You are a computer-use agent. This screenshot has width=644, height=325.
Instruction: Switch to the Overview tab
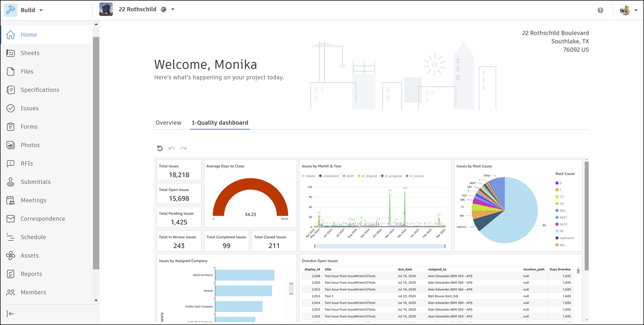click(x=168, y=123)
